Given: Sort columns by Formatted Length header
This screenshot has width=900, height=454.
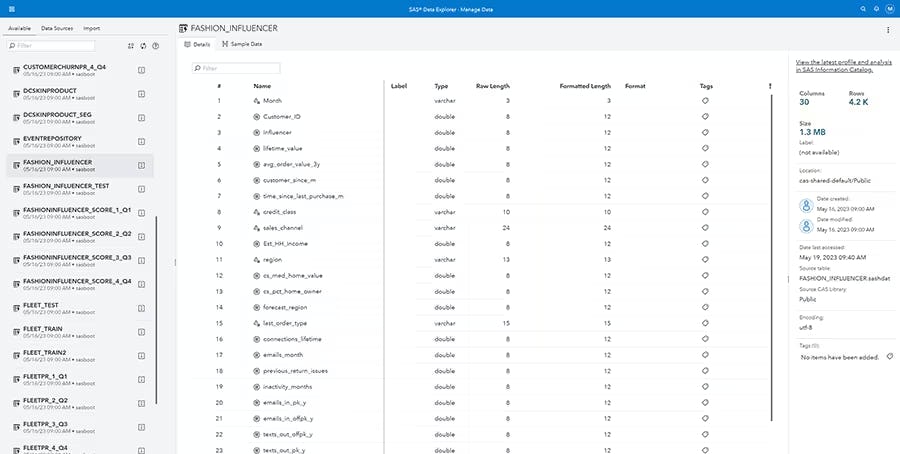Looking at the screenshot, I should pyautogui.click(x=585, y=86).
